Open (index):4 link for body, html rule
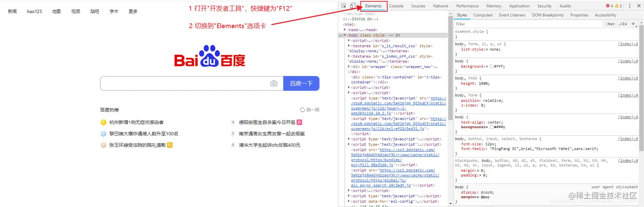 [628, 78]
